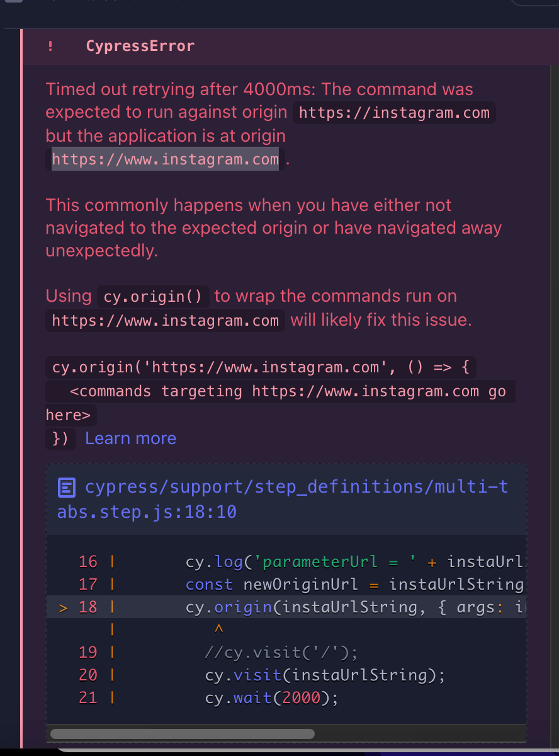The image size is (559, 756).
Task: Open the Learn more link
Action: click(x=131, y=438)
